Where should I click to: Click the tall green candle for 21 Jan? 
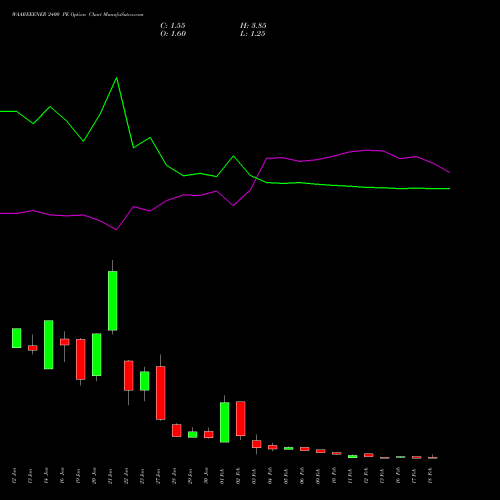point(113,301)
